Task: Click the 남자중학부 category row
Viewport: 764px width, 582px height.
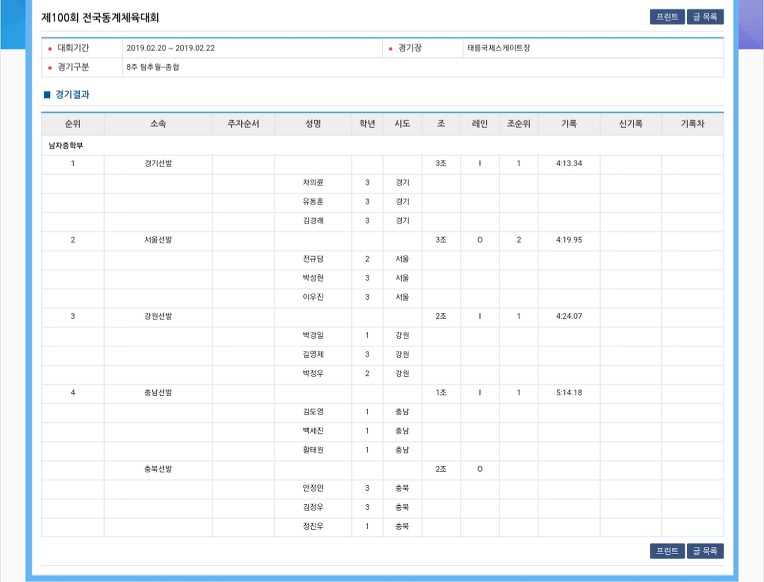Action: coord(382,145)
